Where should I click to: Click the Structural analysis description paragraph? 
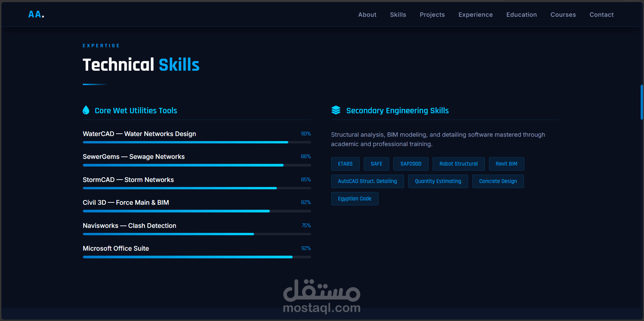pyautogui.click(x=438, y=139)
